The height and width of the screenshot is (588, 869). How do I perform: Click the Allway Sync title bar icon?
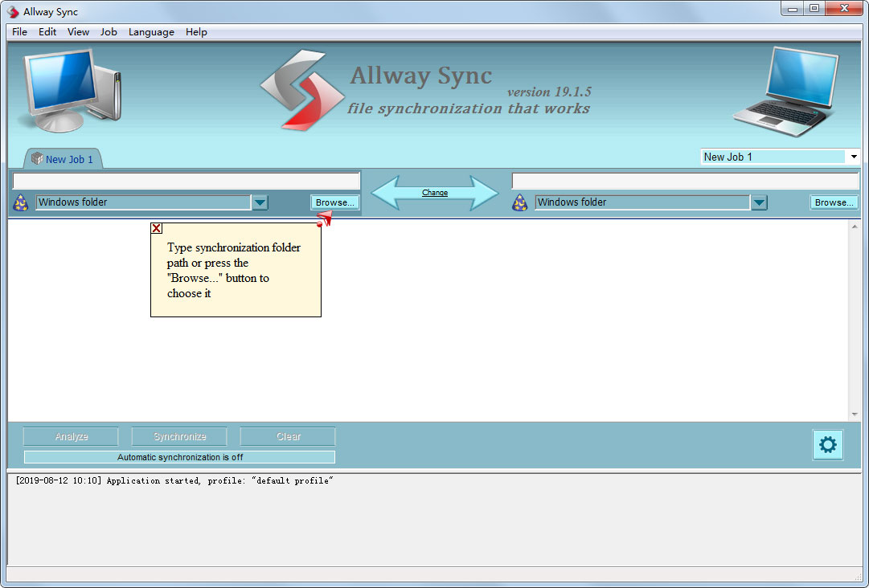[11, 11]
